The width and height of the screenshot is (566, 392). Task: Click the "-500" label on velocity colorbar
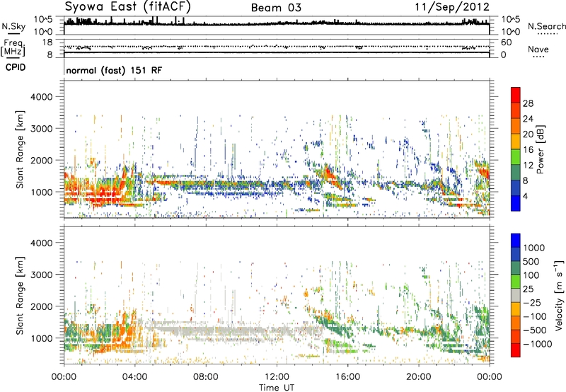point(534,330)
